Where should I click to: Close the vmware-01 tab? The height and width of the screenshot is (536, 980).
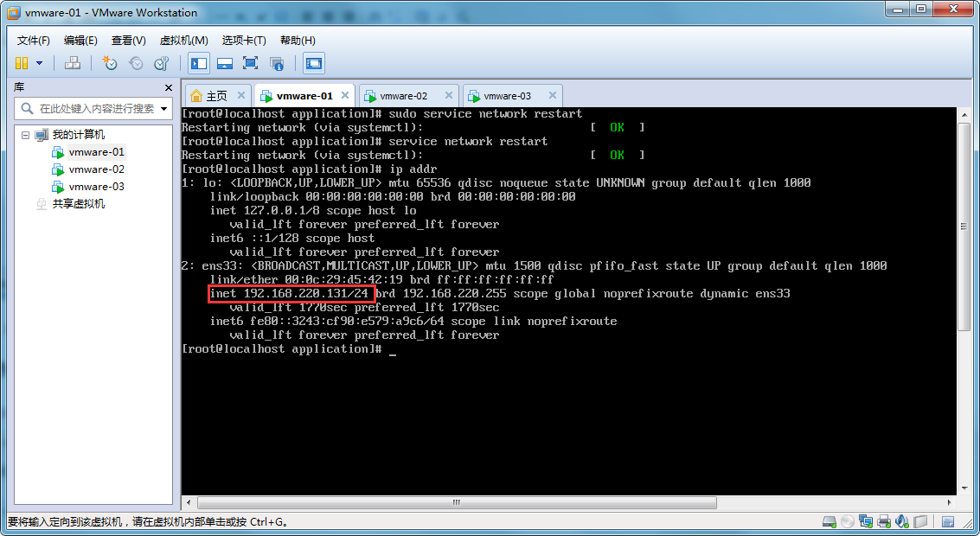click(345, 96)
